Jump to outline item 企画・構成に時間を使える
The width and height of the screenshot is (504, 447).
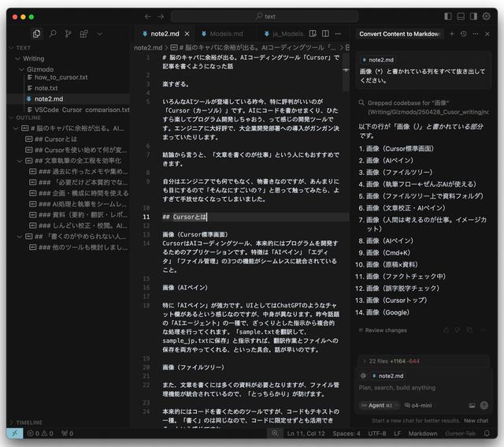(83, 193)
